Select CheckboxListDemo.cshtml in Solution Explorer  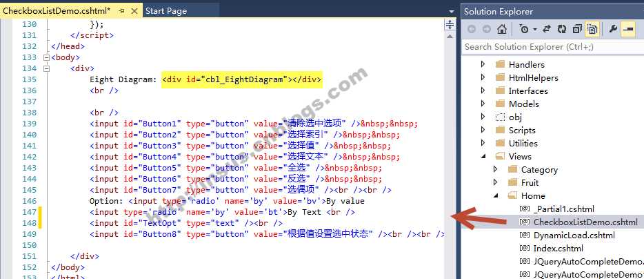pos(585,222)
